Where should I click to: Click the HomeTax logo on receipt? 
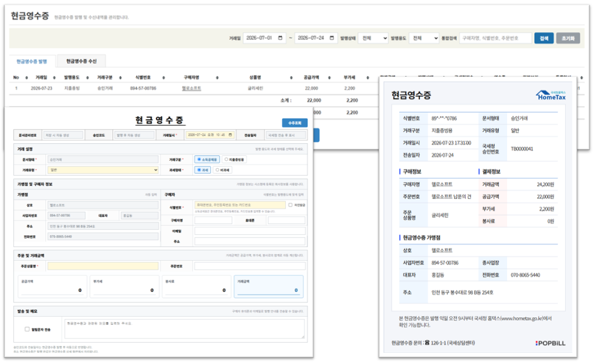[x=551, y=96]
